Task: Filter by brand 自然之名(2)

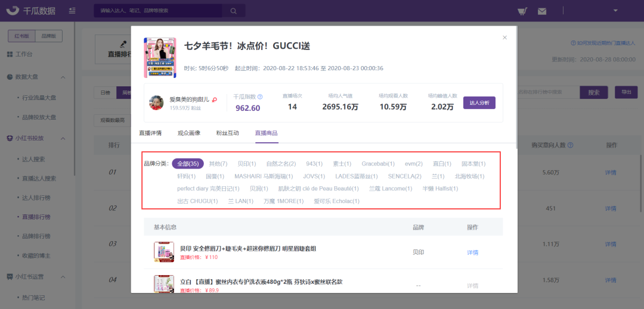Action: [281, 164]
